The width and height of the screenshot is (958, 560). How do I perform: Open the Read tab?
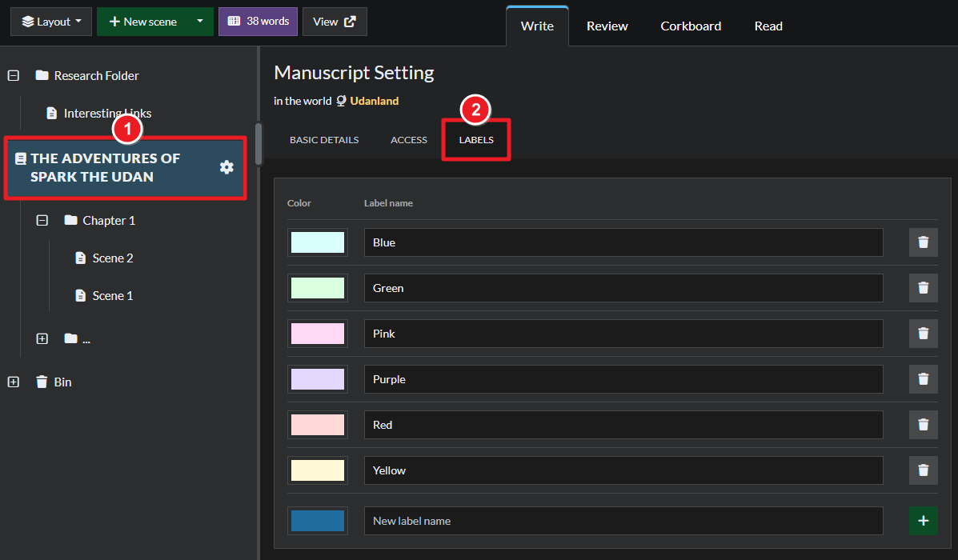768,26
